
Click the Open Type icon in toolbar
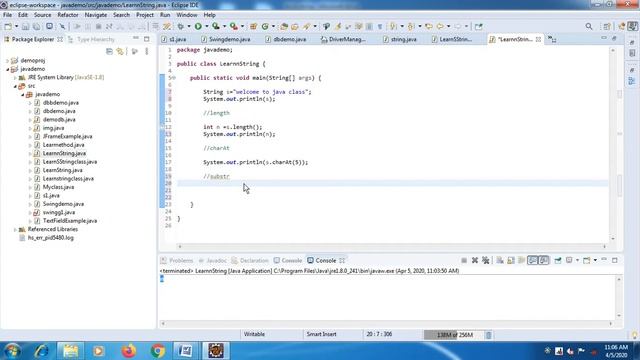click(x=284, y=27)
